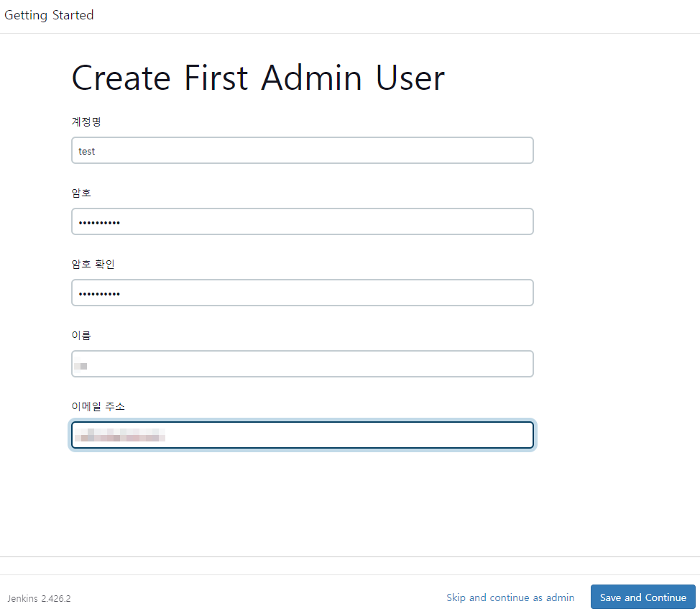Click the 암호 확인 label
Image resolution: width=700 pixels, height=614 pixels.
tap(93, 264)
